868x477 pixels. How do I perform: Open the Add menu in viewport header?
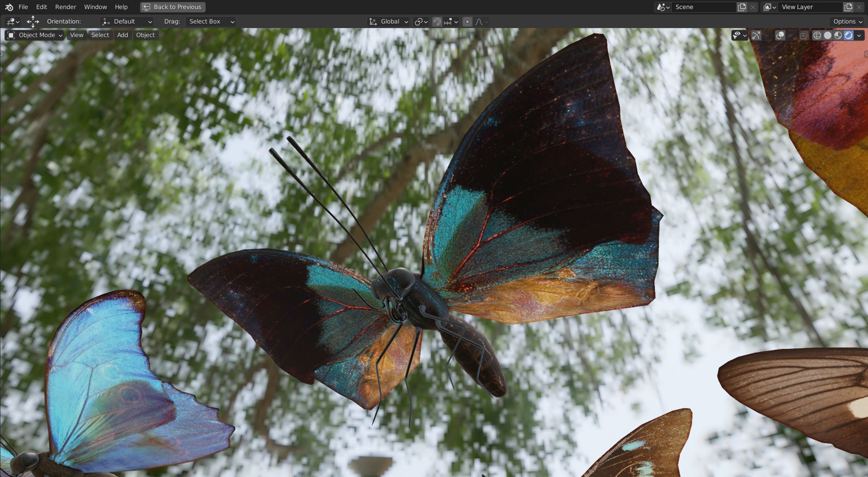tap(122, 35)
